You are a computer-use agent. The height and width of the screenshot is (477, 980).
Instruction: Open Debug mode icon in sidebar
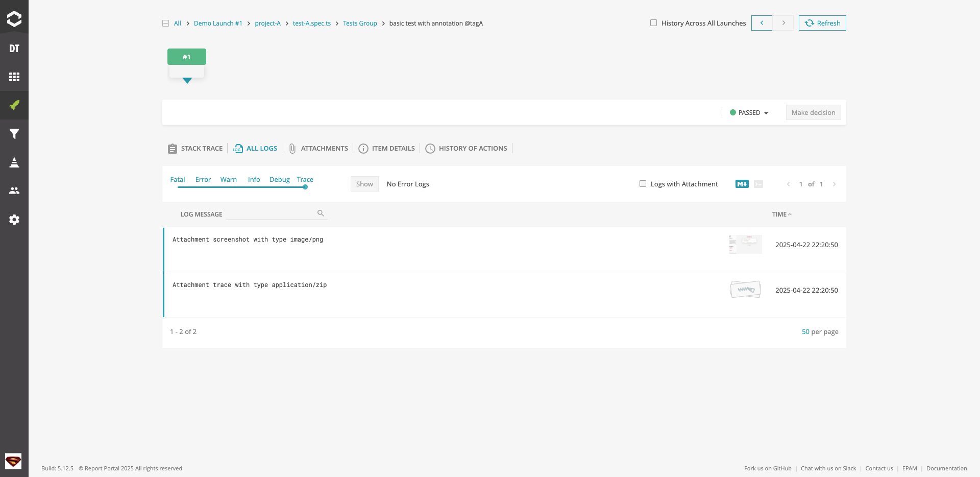click(14, 162)
